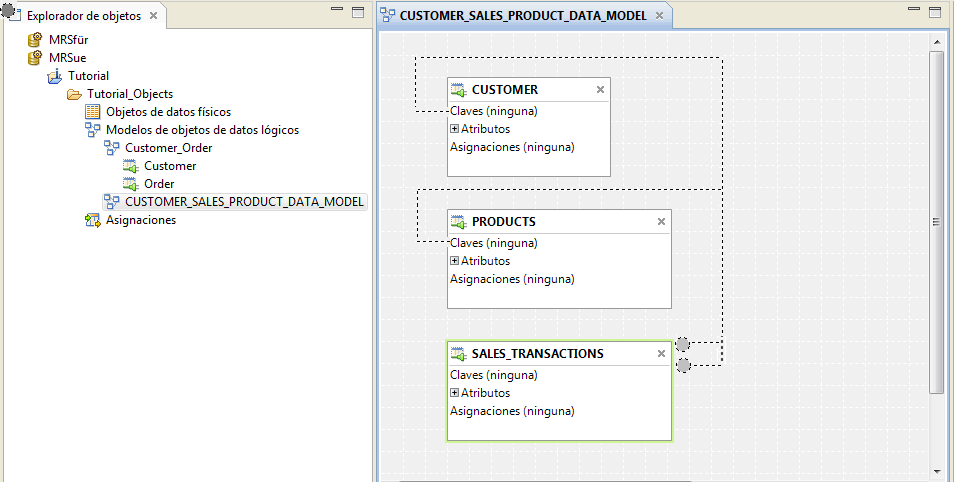
Task: Click the Modelos de objetos de datos lógicos icon
Action: click(92, 130)
